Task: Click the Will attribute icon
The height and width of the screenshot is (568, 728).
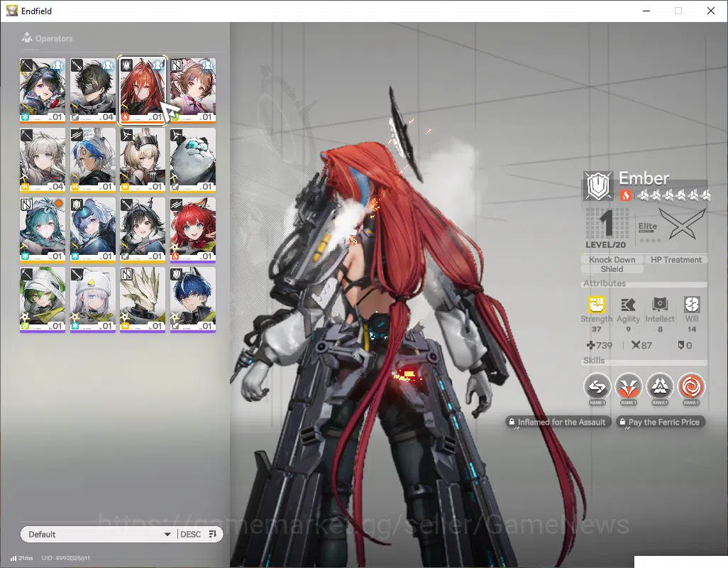Action: point(692,305)
